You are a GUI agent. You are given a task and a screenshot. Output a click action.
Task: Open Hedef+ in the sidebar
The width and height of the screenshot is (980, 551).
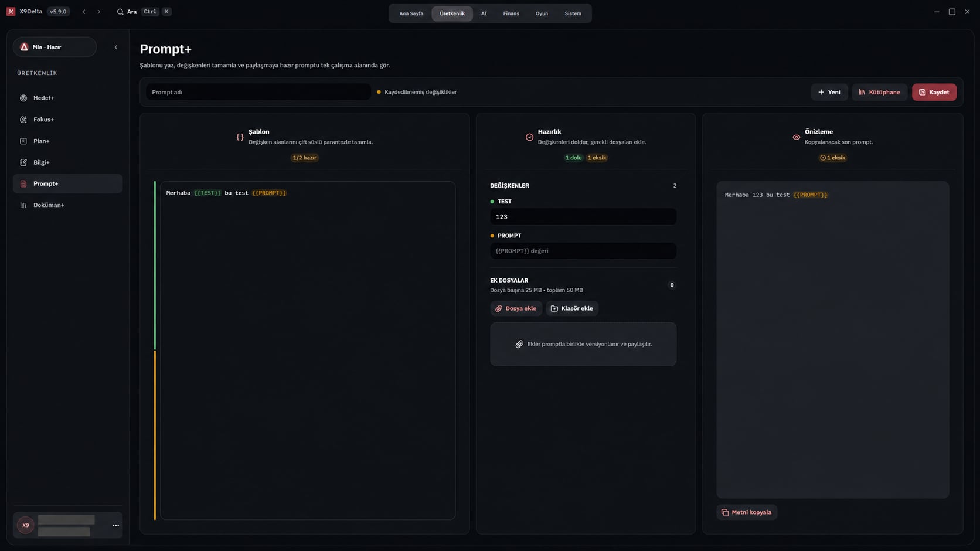(x=67, y=98)
